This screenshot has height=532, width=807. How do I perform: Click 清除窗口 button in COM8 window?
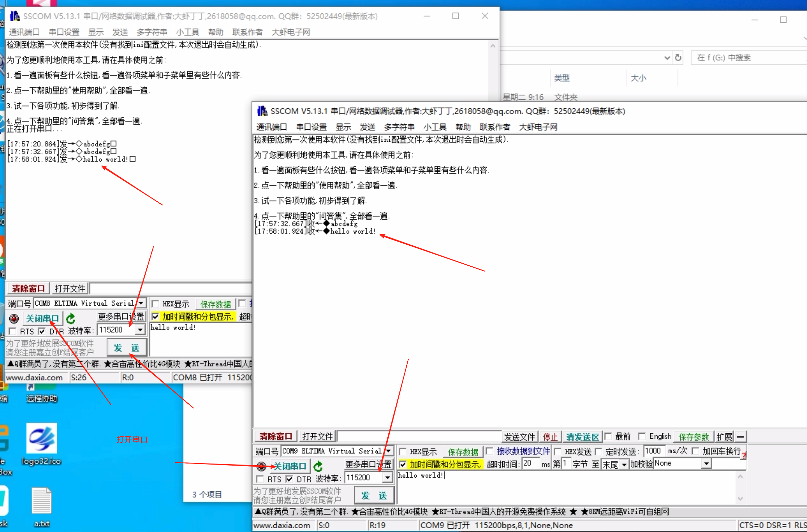(x=28, y=288)
